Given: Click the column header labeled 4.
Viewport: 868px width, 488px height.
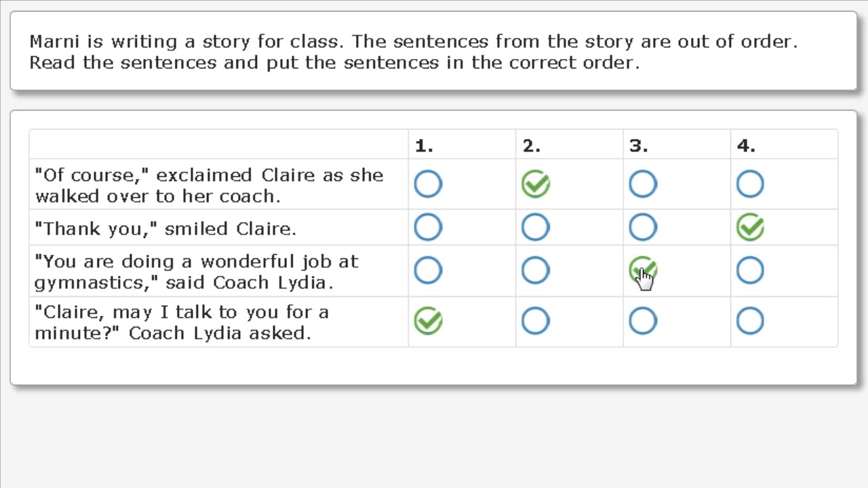Looking at the screenshot, I should click(746, 146).
